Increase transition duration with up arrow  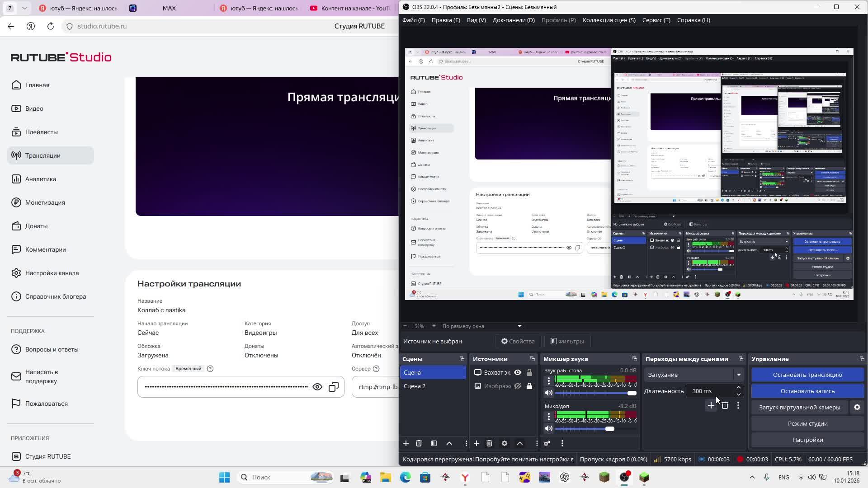coord(739,388)
